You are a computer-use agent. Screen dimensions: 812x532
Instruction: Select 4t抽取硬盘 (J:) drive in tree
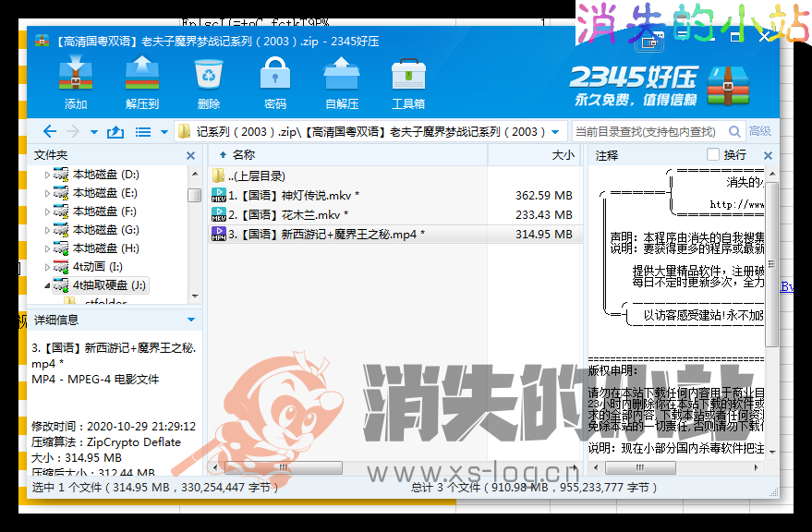109,284
